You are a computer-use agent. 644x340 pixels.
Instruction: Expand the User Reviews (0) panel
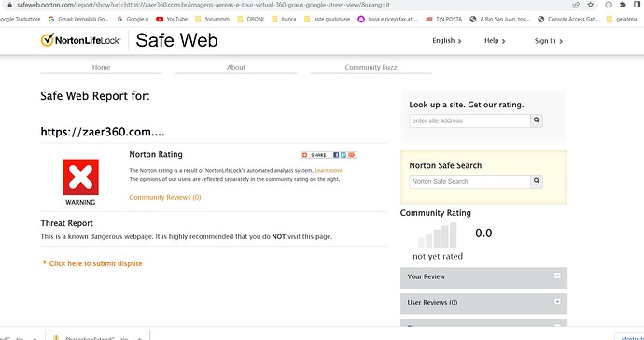(x=483, y=303)
